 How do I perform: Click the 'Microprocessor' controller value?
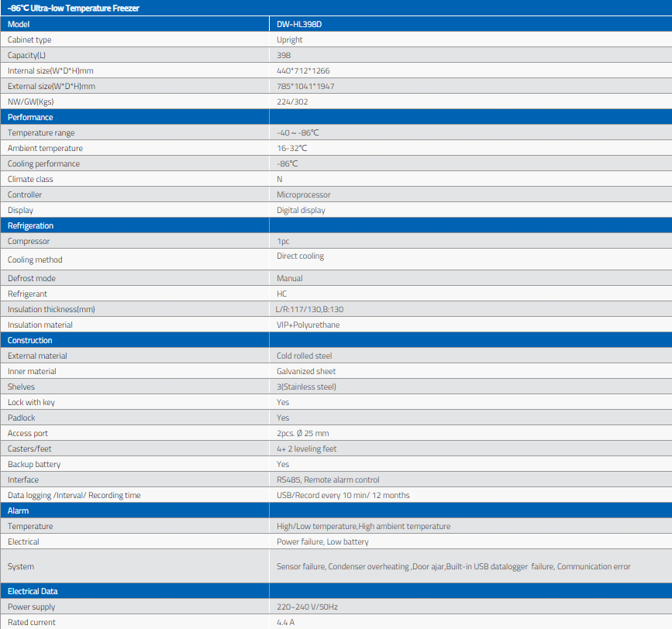[302, 194]
